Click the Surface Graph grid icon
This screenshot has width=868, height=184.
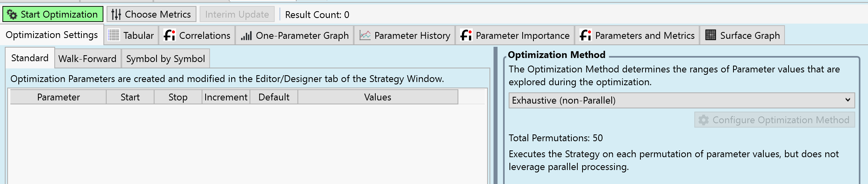click(x=711, y=35)
